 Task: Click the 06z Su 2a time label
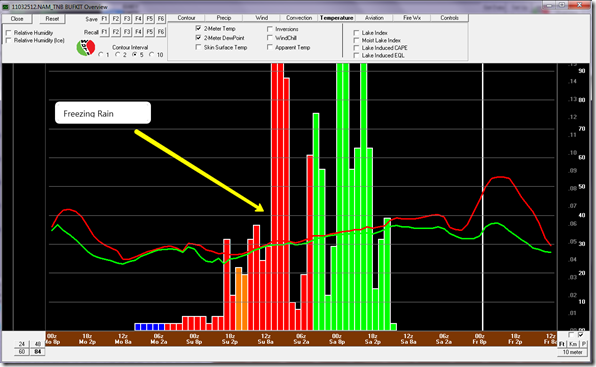[301, 339]
